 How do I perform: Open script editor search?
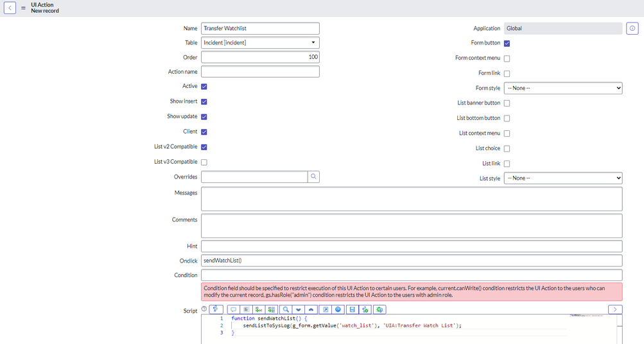[286, 309]
